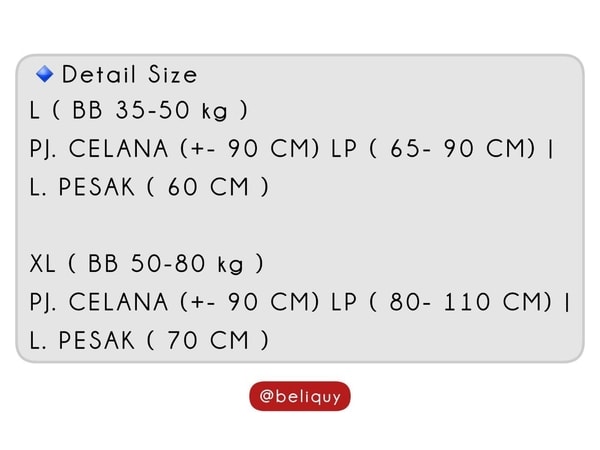Click the 35-50 weight range
Image resolution: width=600 pixels, height=450 pixels.
click(x=152, y=110)
